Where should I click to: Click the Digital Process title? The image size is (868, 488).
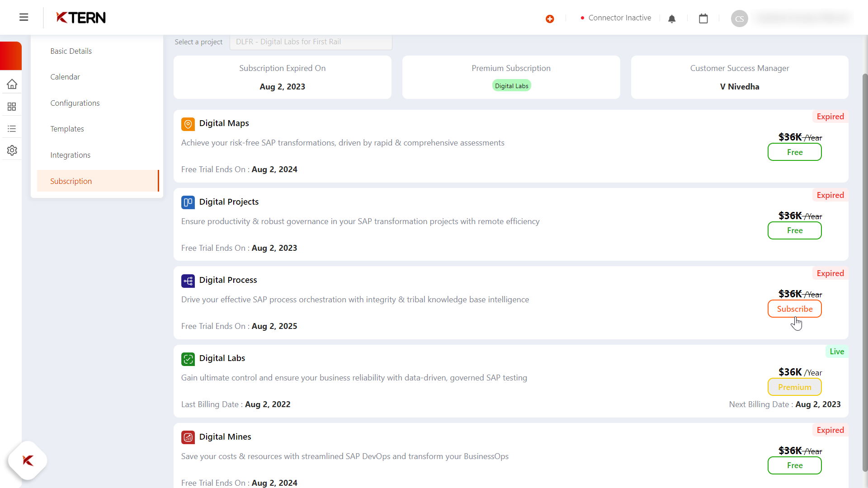pos(228,280)
